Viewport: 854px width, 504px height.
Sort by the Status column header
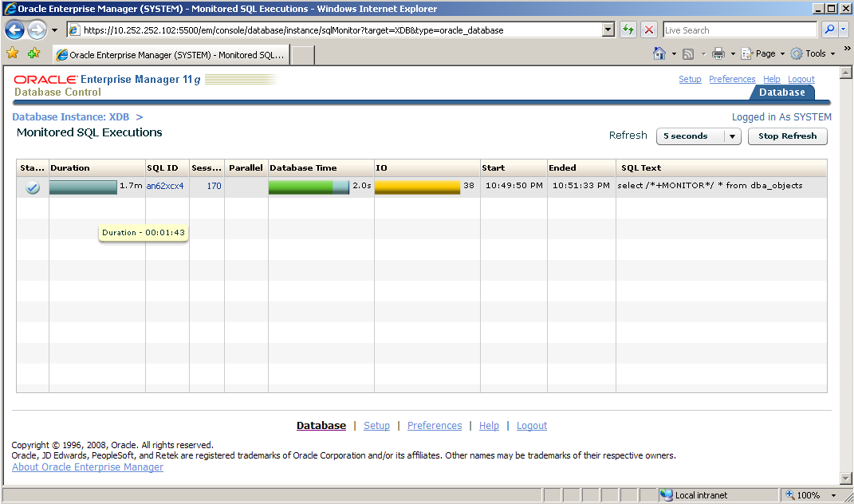[32, 167]
